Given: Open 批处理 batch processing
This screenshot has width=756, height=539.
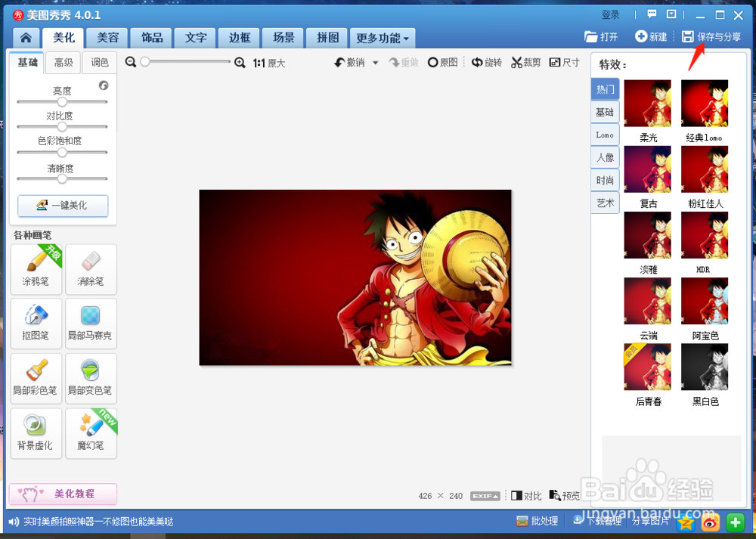Looking at the screenshot, I should pyautogui.click(x=537, y=521).
